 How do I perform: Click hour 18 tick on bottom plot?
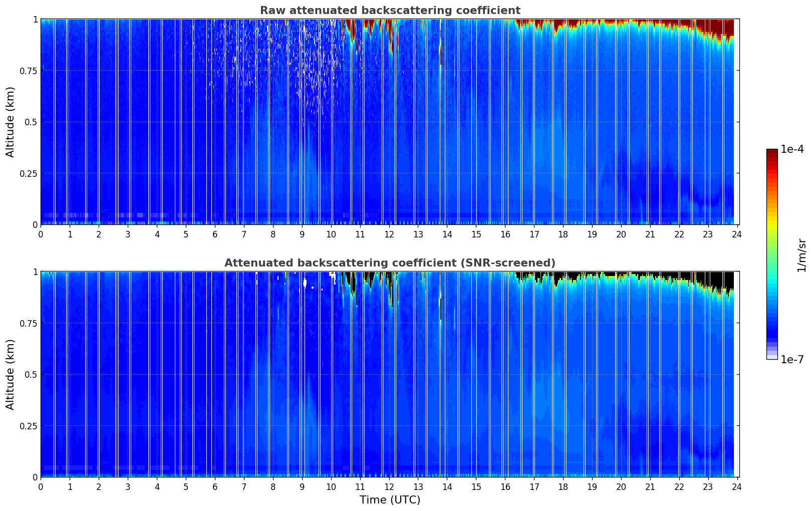click(563, 487)
